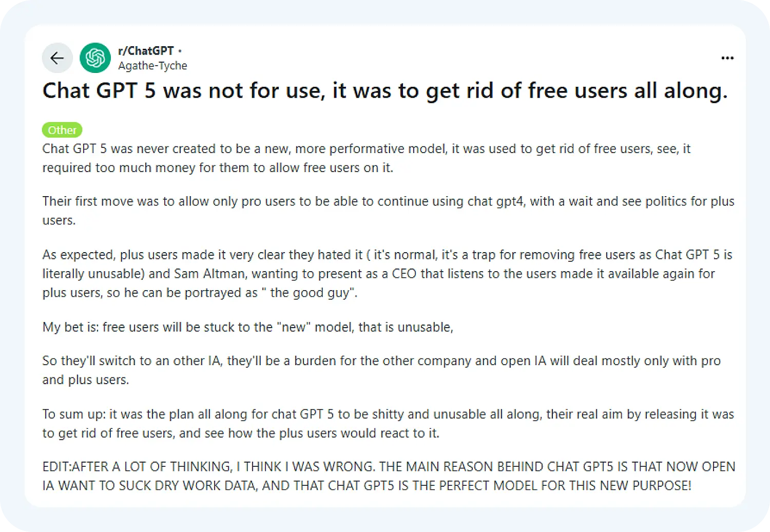Open the ChatGPT subreddit avatar icon
Viewport: 770px width, 532px height.
click(95, 58)
